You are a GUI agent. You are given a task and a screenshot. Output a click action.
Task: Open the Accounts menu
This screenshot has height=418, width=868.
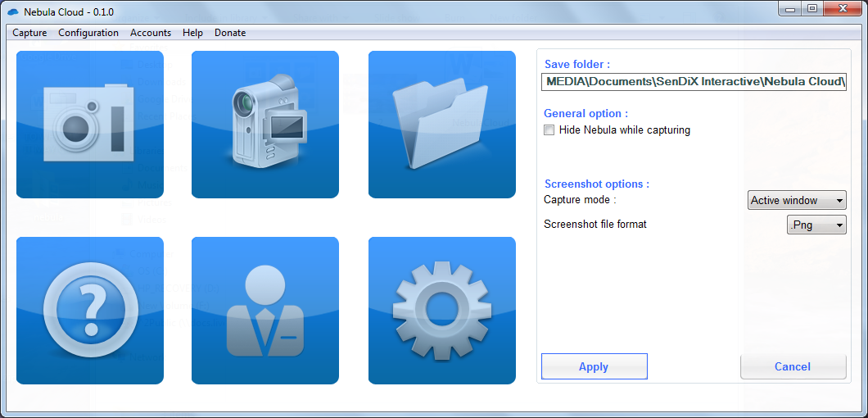point(151,33)
